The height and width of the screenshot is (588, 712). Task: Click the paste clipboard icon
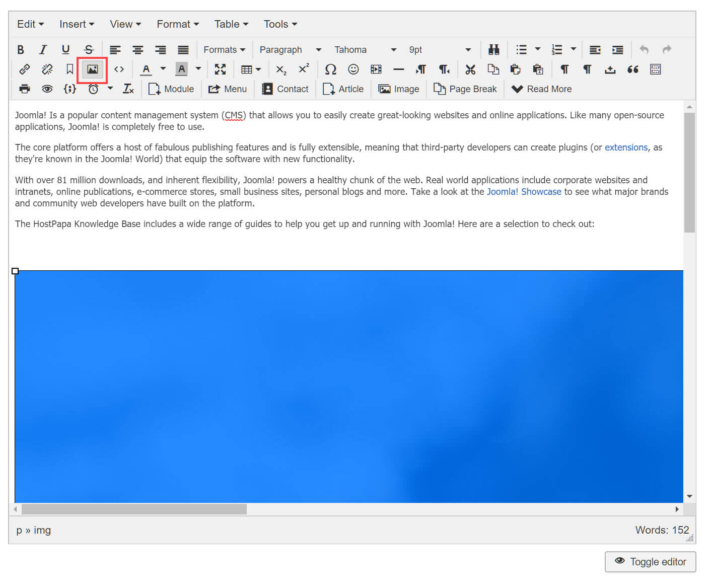[x=516, y=69]
